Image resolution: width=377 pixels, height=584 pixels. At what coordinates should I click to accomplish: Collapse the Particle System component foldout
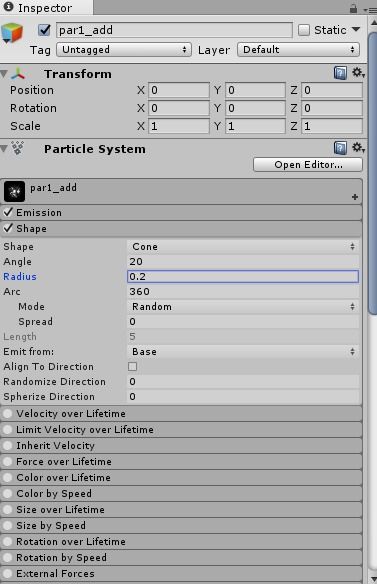pos(4,149)
